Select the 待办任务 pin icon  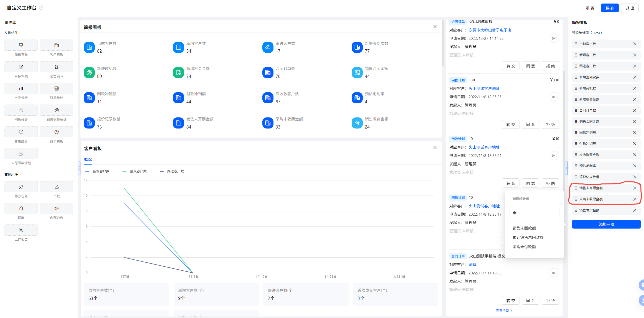(21, 187)
